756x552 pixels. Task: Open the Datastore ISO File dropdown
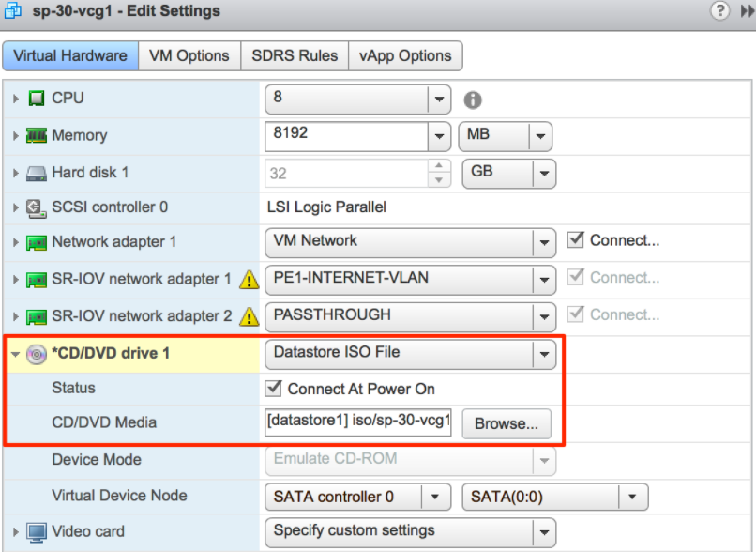(543, 355)
